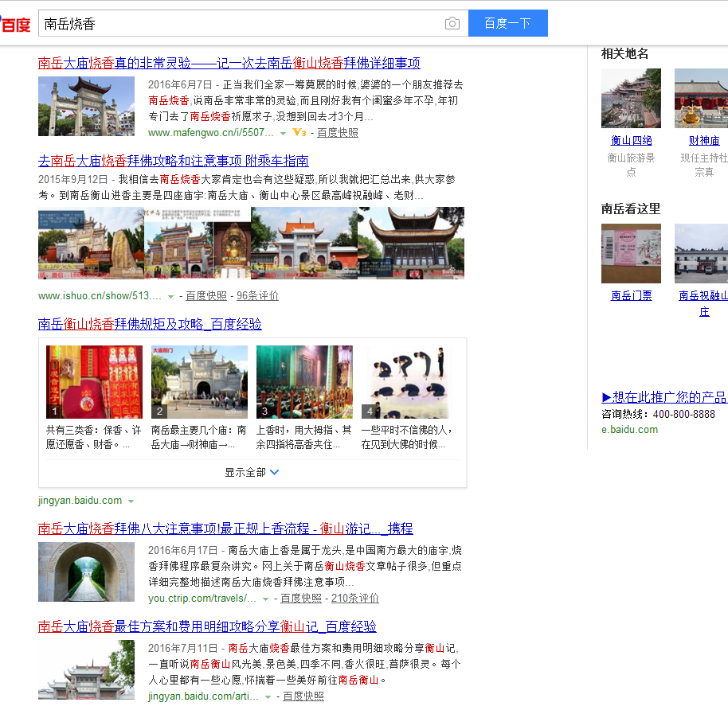Click caption 南岳最主要几个庙
This screenshot has width=728, height=710.
click(198, 437)
